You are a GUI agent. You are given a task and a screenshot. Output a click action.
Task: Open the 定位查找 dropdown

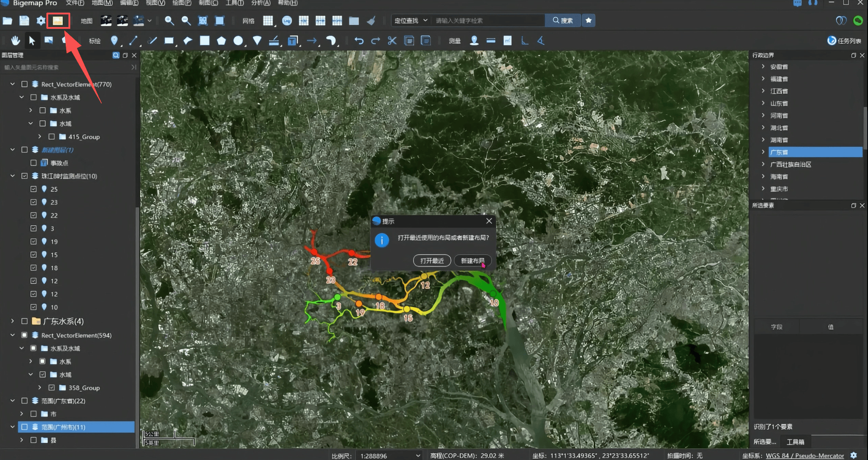pyautogui.click(x=410, y=21)
